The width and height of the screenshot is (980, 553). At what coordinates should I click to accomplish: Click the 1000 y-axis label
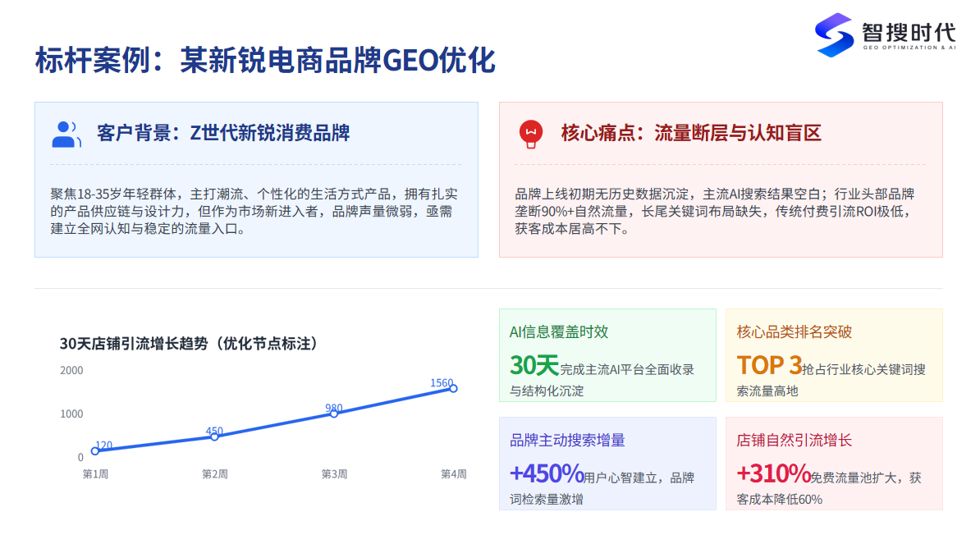pos(71,414)
